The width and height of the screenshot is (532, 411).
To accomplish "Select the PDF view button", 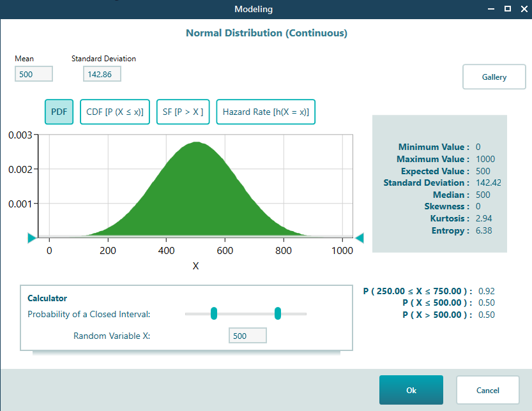I will pyautogui.click(x=59, y=111).
